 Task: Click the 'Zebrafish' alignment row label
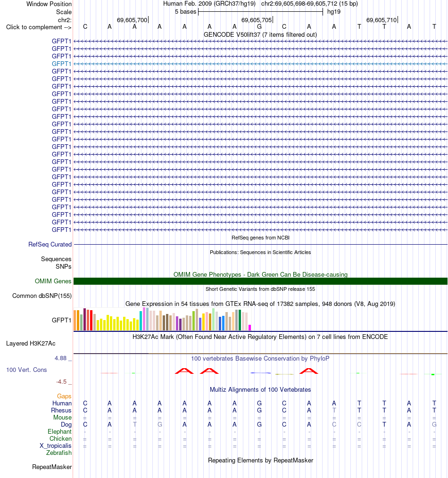tap(59, 453)
